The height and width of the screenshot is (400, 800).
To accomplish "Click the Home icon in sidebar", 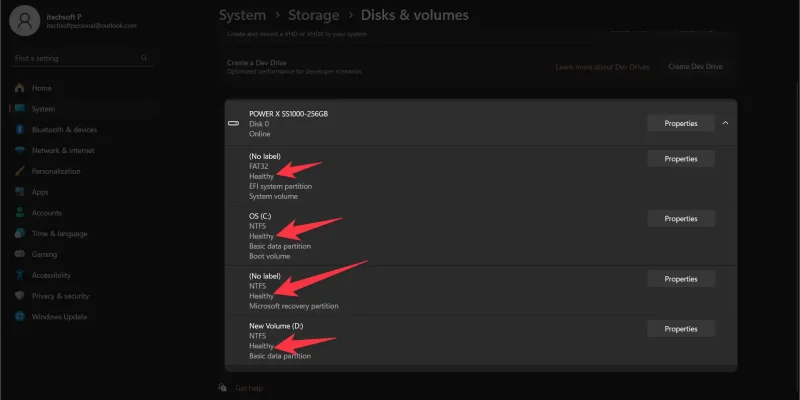I will (x=19, y=88).
